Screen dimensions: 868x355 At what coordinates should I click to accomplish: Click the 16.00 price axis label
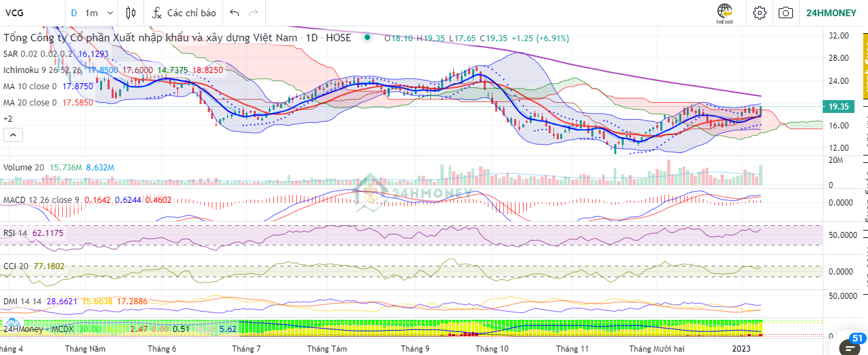click(x=838, y=126)
